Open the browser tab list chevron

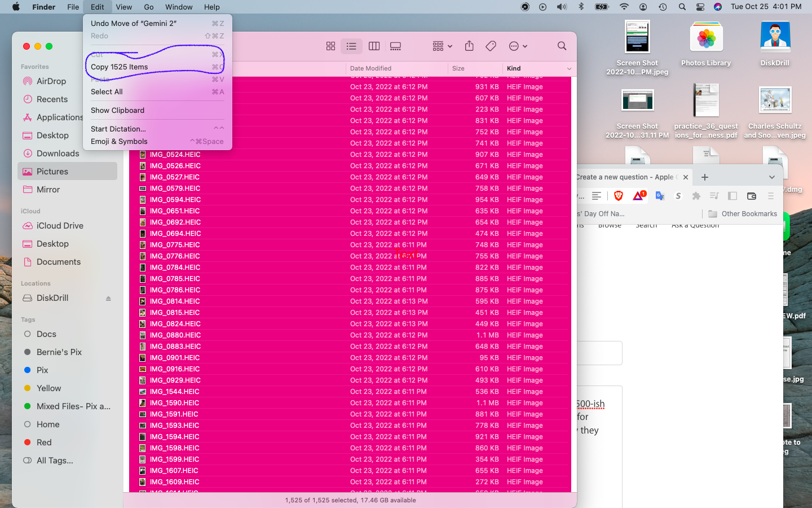pyautogui.click(x=772, y=177)
